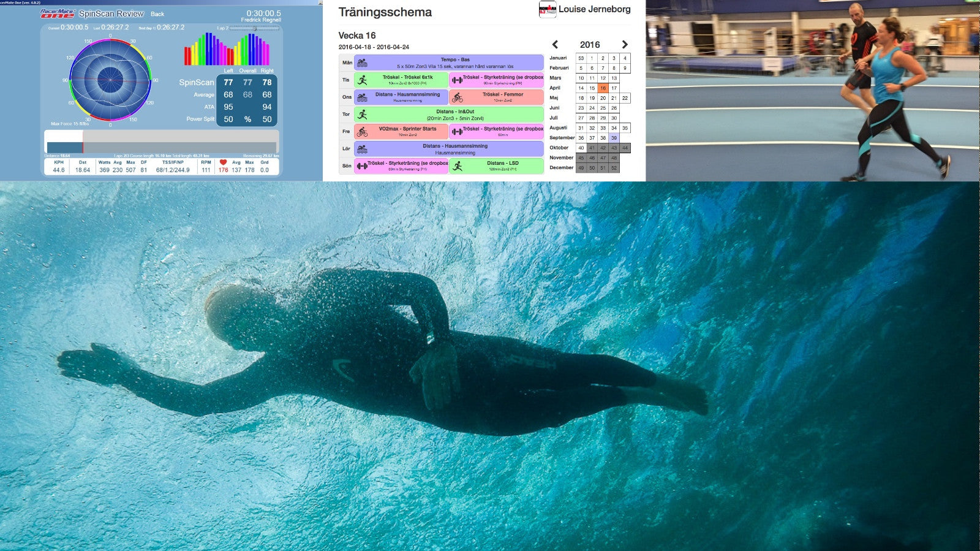Select week 39 in the calendar grid
Image resolution: width=980 pixels, height=551 pixels.
pos(614,138)
